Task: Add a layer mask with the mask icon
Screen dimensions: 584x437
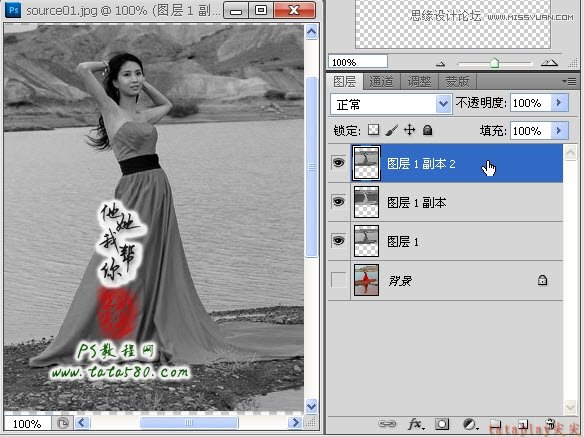Action: 442,424
